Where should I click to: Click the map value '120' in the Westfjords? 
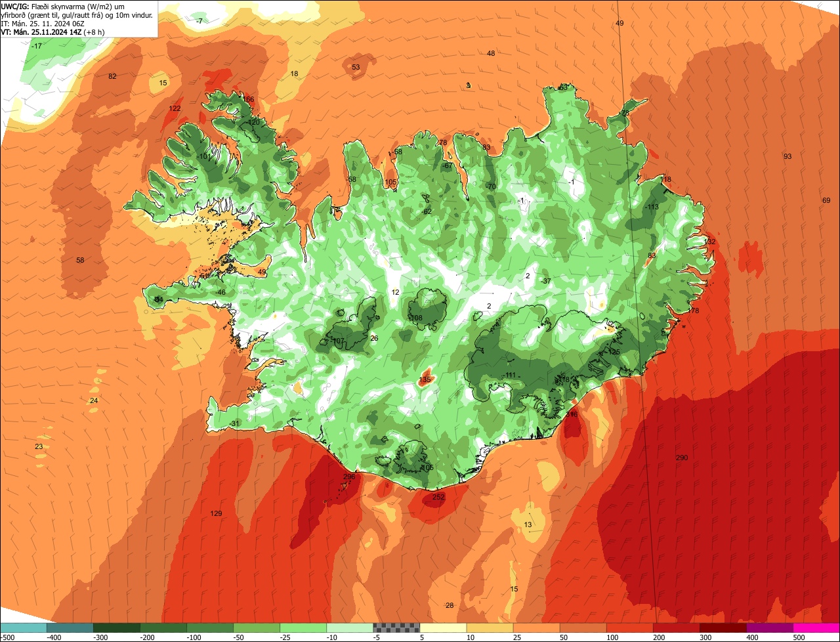click(x=254, y=122)
